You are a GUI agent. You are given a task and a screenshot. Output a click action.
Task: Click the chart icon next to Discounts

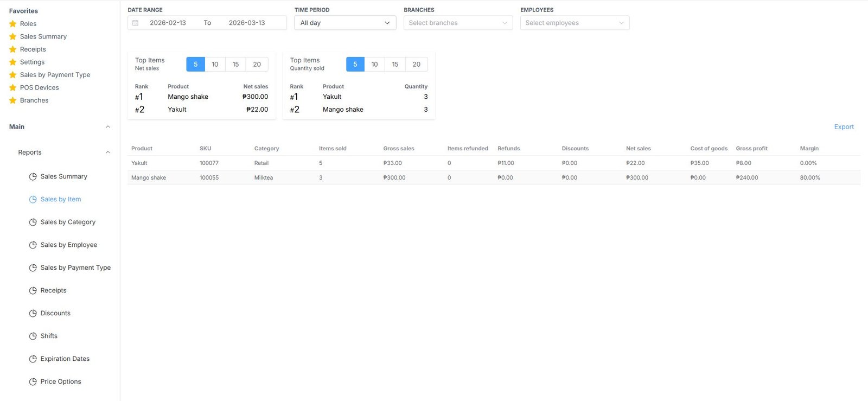click(x=33, y=313)
